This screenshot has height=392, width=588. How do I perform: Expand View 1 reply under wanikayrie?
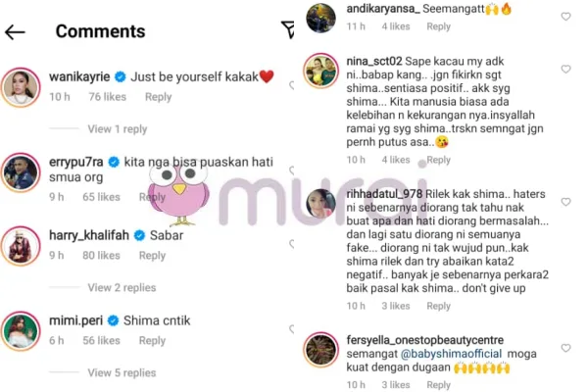[x=118, y=129]
